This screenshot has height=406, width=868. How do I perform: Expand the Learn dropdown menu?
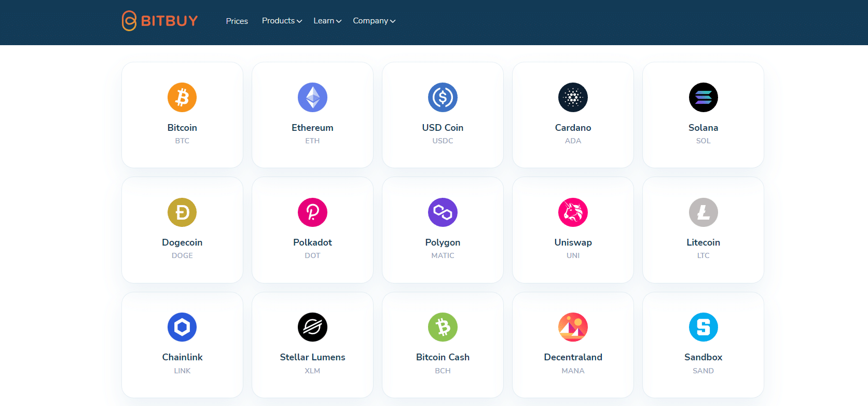pos(327,21)
